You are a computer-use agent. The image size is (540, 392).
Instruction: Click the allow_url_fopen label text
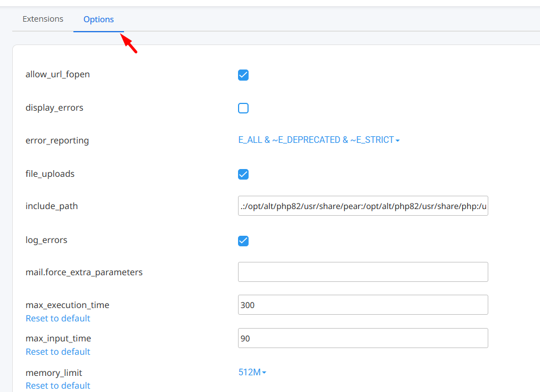(57, 75)
